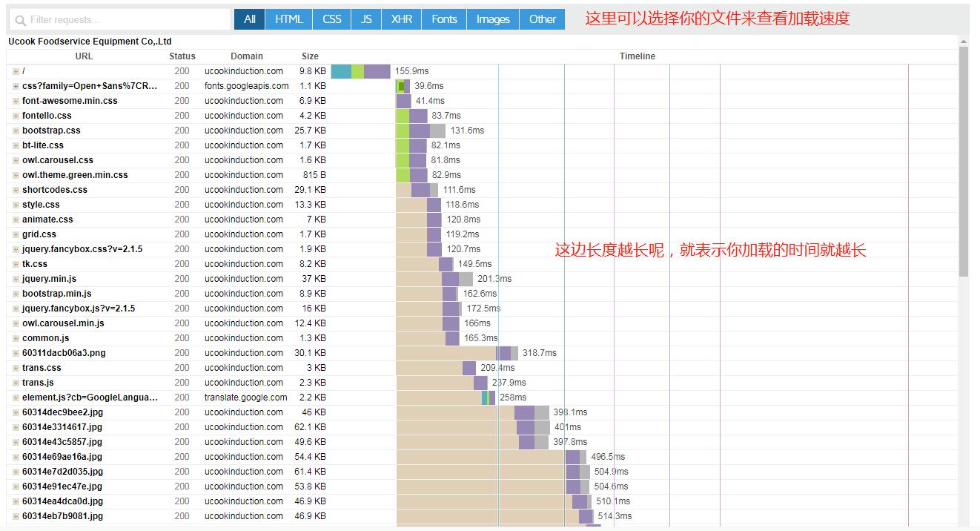Return to the All requests view
This screenshot has width=980, height=531.
click(248, 19)
